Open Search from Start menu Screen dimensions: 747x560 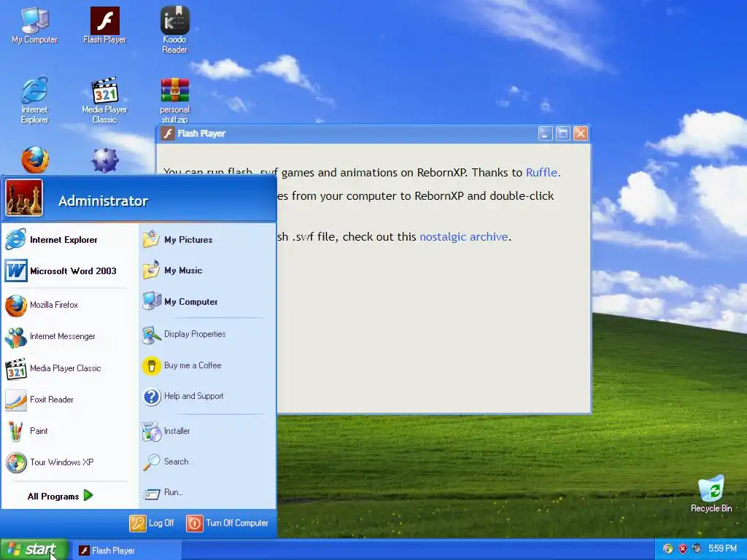point(206,462)
